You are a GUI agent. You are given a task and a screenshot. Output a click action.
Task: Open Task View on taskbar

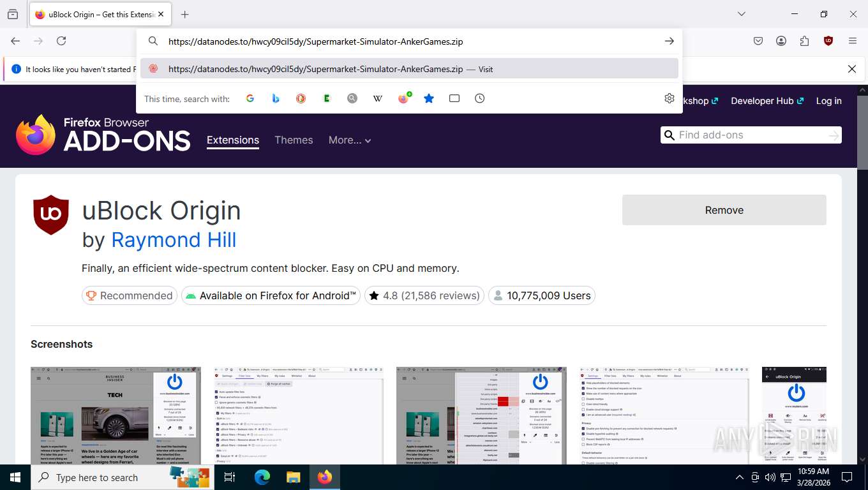point(230,477)
